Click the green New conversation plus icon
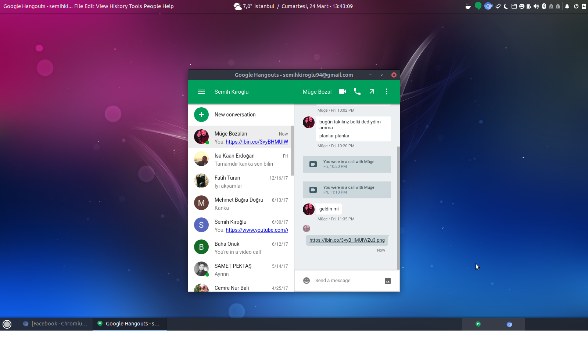 [201, 115]
